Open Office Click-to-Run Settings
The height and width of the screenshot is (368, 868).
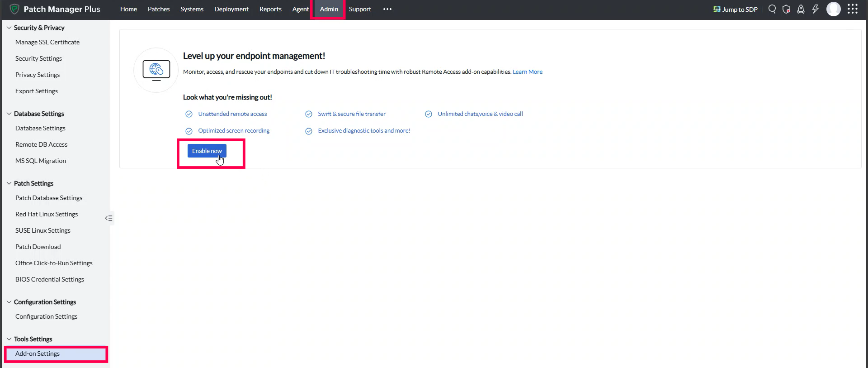(x=54, y=263)
